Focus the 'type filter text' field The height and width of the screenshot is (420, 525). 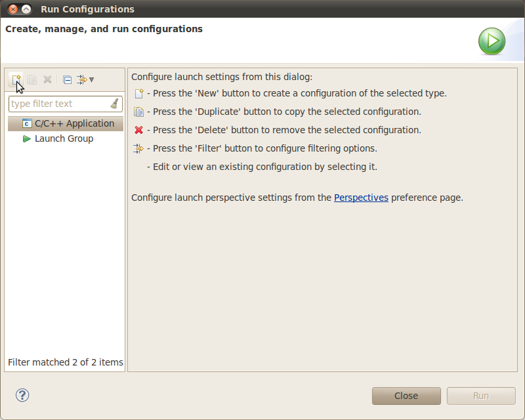[58, 104]
